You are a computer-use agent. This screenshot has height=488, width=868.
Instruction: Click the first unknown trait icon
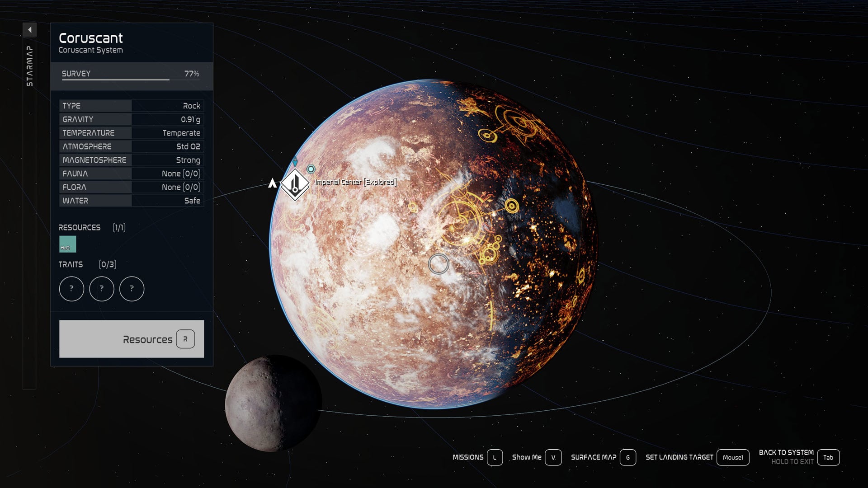(x=71, y=289)
